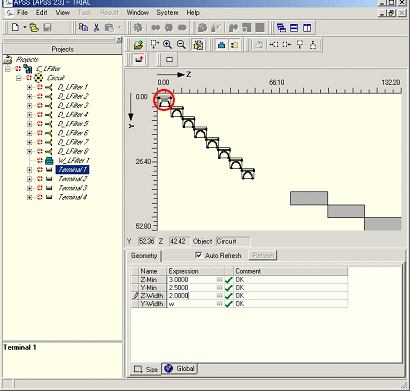Expand the Terminal 1 node
Image resolution: width=410 pixels, height=391 pixels.
(x=29, y=170)
